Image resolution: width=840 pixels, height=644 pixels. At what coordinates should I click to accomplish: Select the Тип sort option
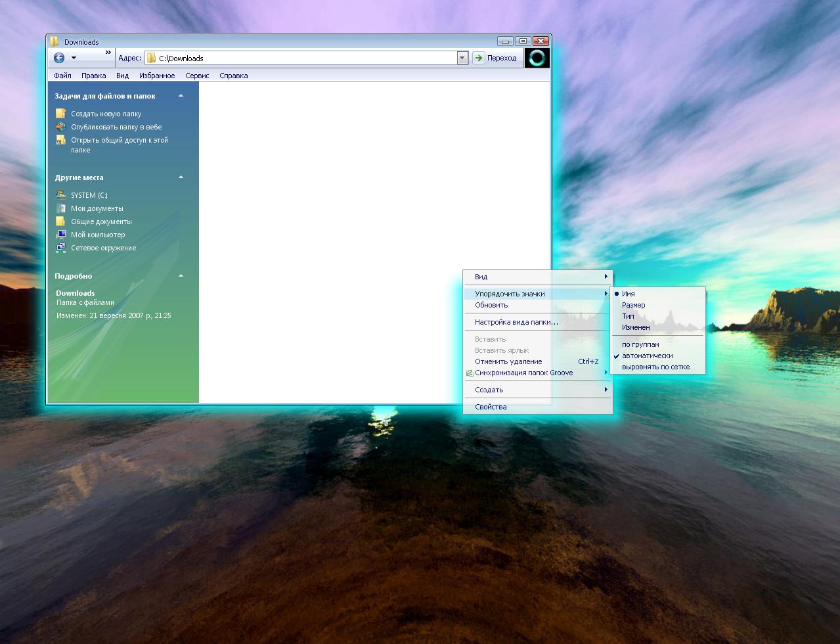point(657,316)
